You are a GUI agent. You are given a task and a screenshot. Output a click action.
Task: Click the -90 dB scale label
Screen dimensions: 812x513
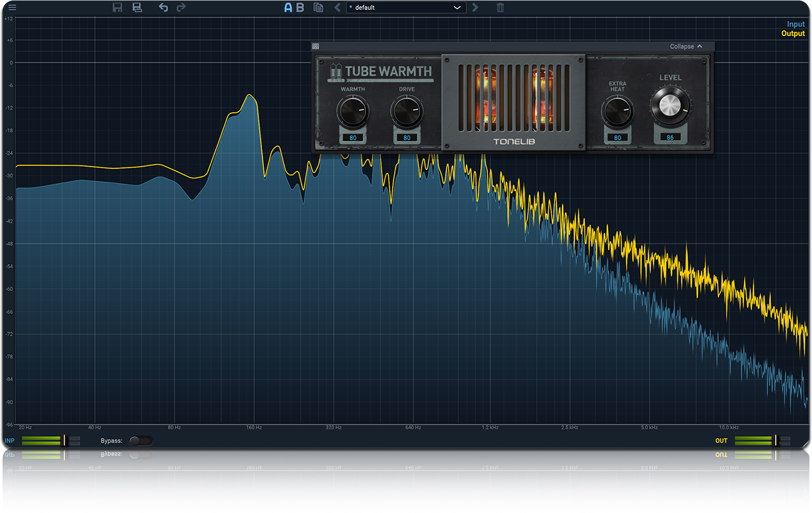pyautogui.click(x=8, y=402)
